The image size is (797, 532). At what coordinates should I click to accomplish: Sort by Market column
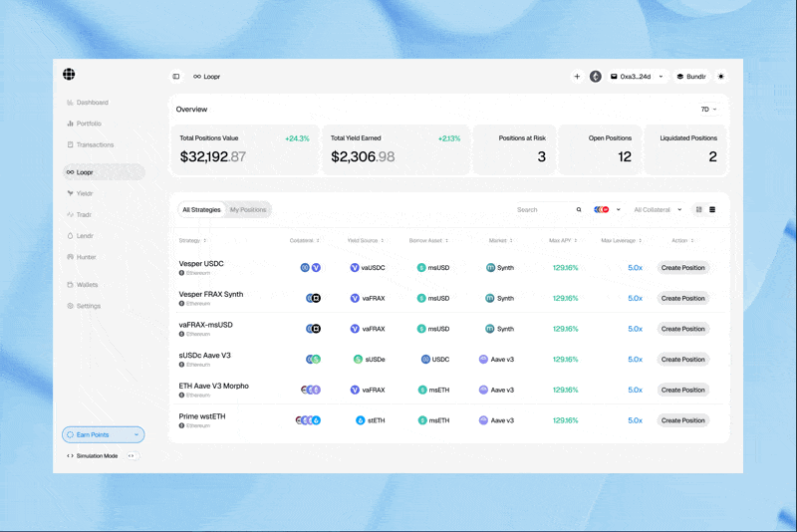pos(501,240)
